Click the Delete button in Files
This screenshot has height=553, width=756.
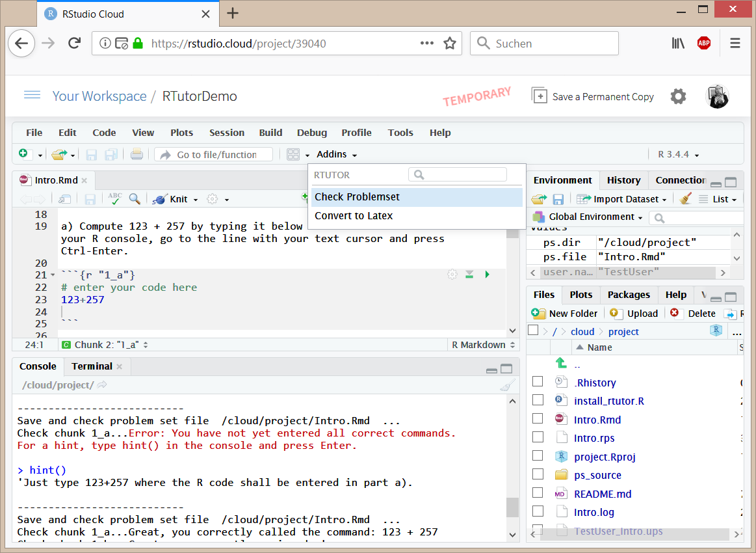coord(693,314)
